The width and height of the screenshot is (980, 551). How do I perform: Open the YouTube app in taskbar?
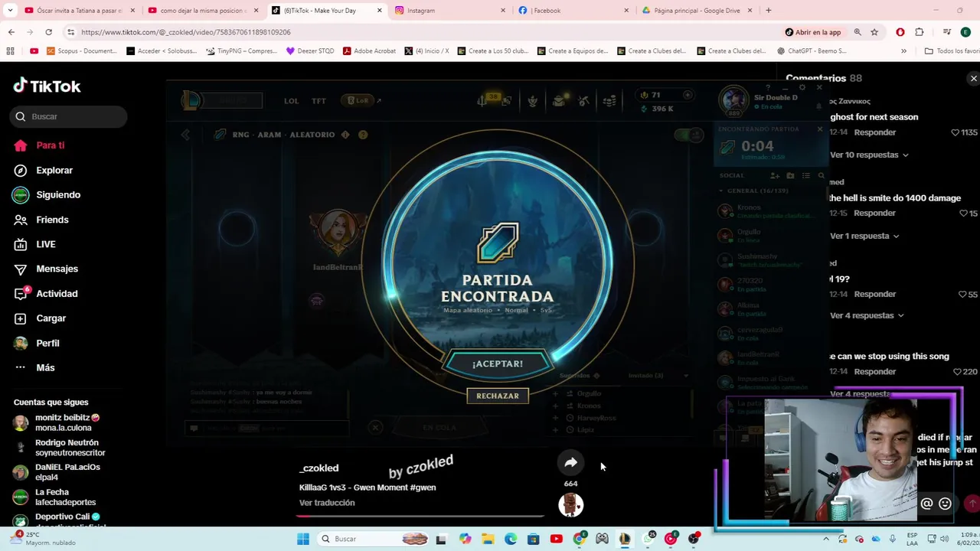click(x=557, y=539)
